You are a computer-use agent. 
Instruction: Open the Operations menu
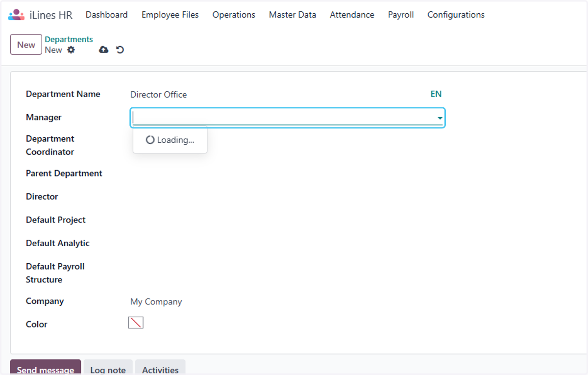click(x=234, y=15)
